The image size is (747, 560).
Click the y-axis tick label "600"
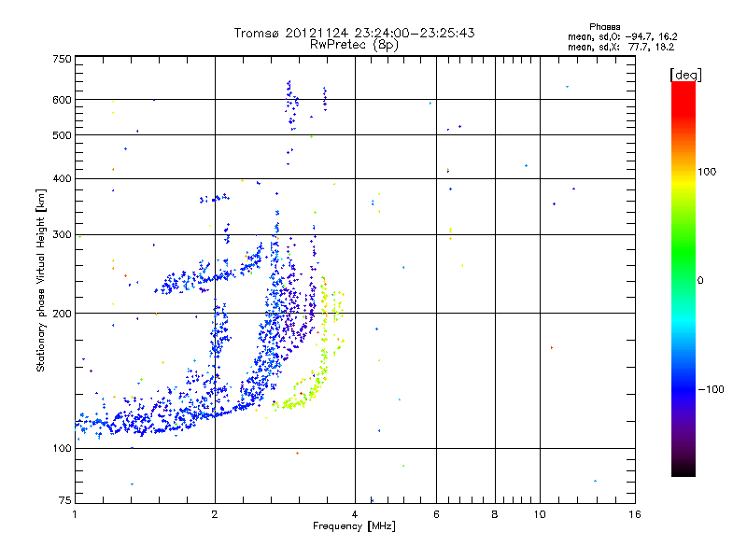[x=62, y=100]
